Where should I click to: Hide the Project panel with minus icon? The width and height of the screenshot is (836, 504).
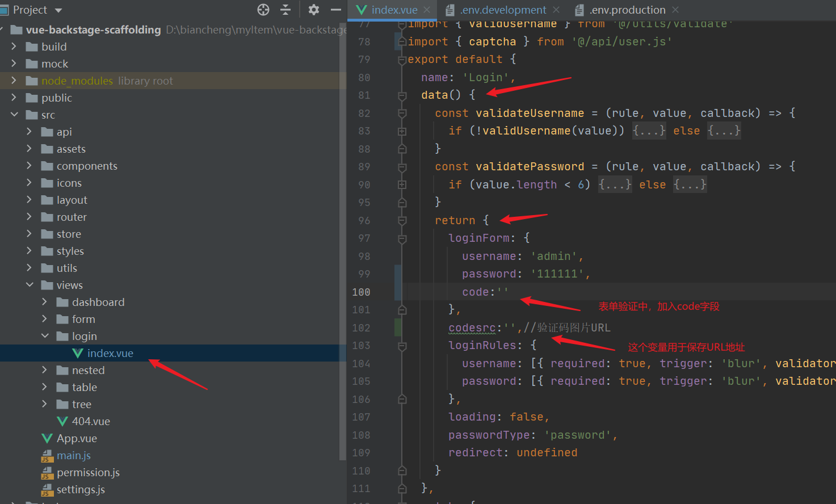click(336, 10)
